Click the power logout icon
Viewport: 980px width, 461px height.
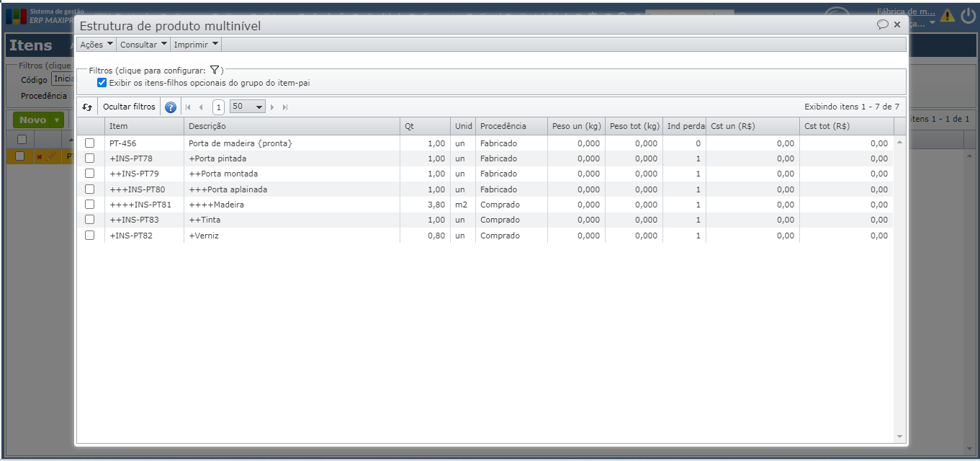[968, 14]
